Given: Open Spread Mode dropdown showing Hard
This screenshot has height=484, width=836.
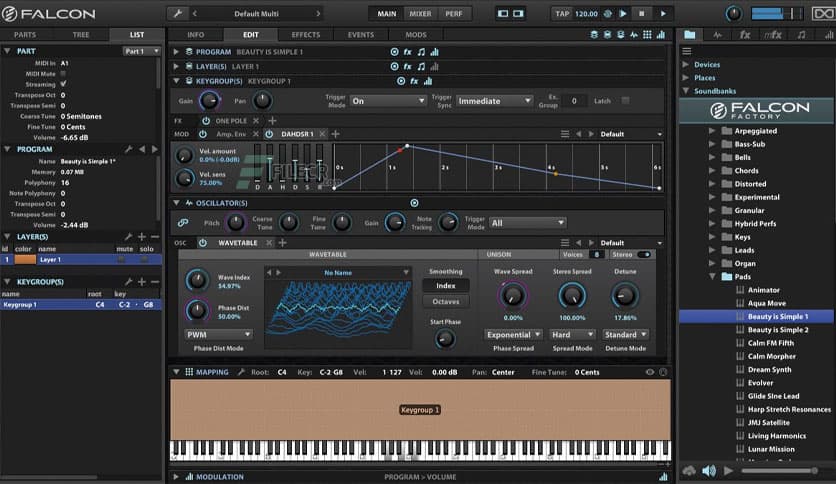Looking at the screenshot, I should 572,334.
